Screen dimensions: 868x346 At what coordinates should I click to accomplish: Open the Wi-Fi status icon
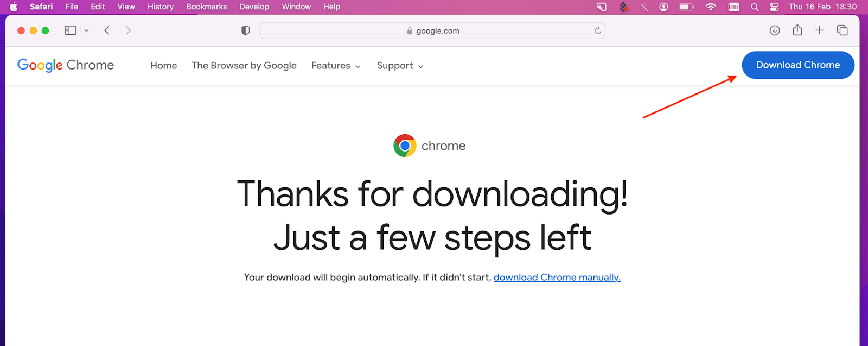[x=711, y=7]
